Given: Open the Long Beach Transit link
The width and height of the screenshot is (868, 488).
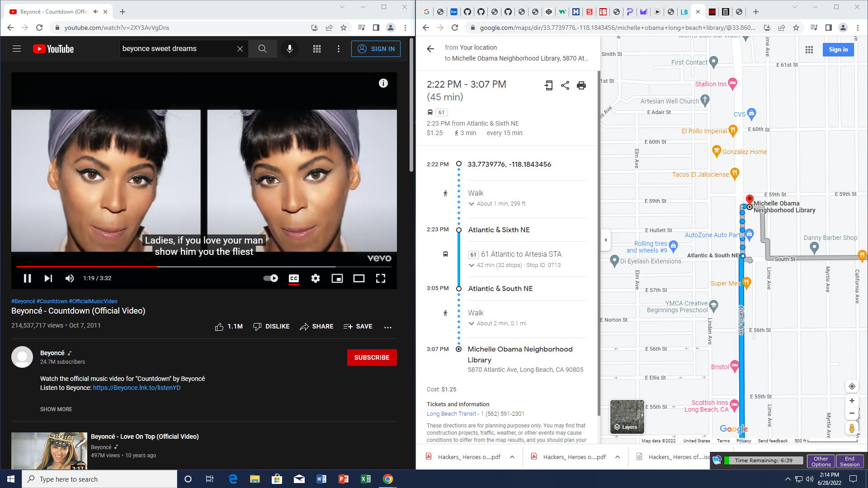Looking at the screenshot, I should tap(451, 414).
